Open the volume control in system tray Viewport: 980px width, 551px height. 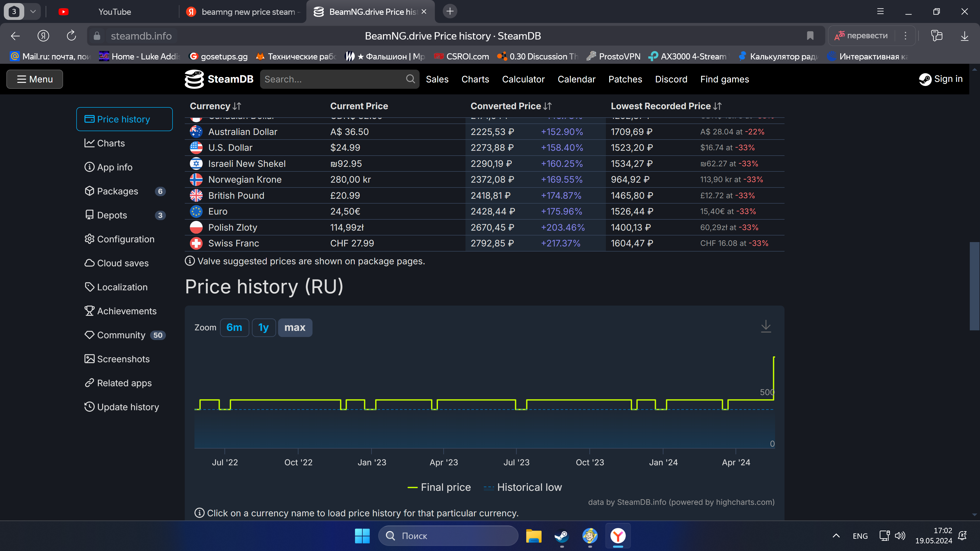(900, 536)
